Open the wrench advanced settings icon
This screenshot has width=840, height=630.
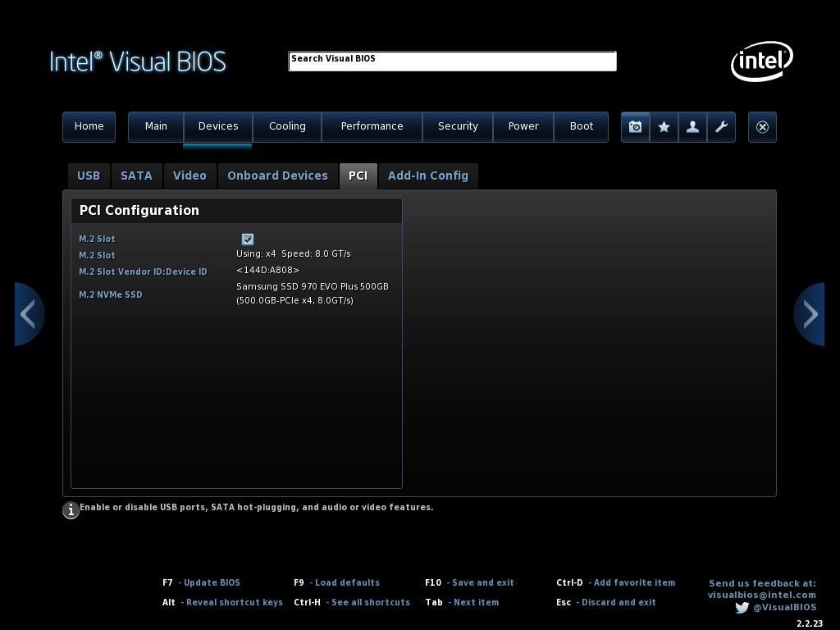coord(721,127)
